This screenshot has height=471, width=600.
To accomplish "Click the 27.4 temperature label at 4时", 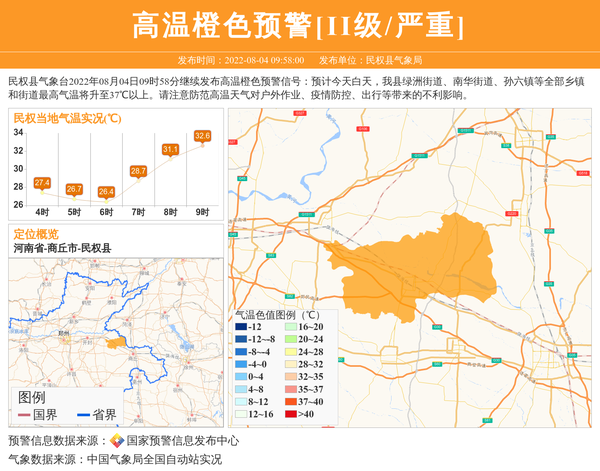I will point(42,183).
